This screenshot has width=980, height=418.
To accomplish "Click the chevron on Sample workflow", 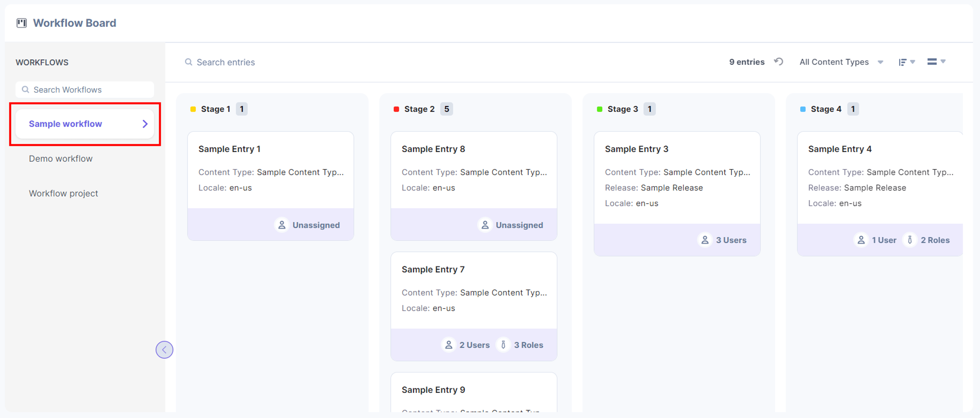I will tap(144, 124).
